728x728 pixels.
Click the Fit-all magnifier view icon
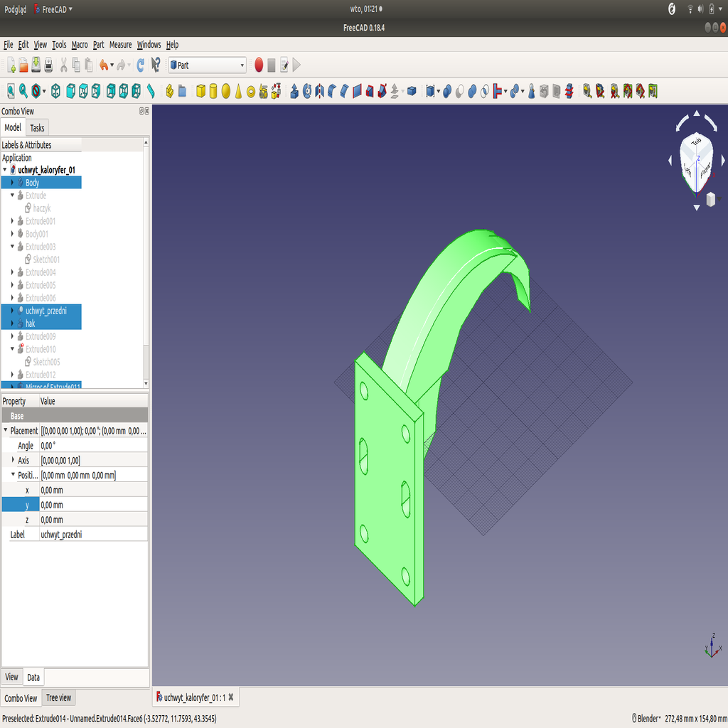[11, 91]
